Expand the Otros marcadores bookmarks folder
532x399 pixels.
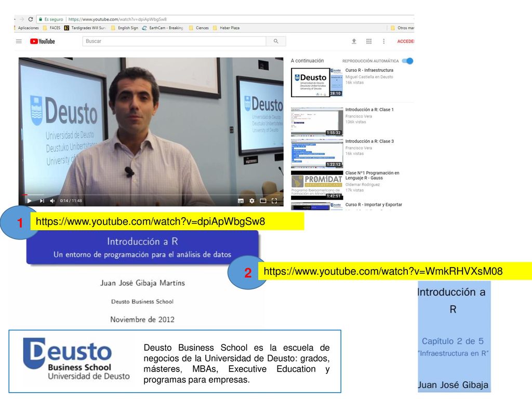[403, 28]
